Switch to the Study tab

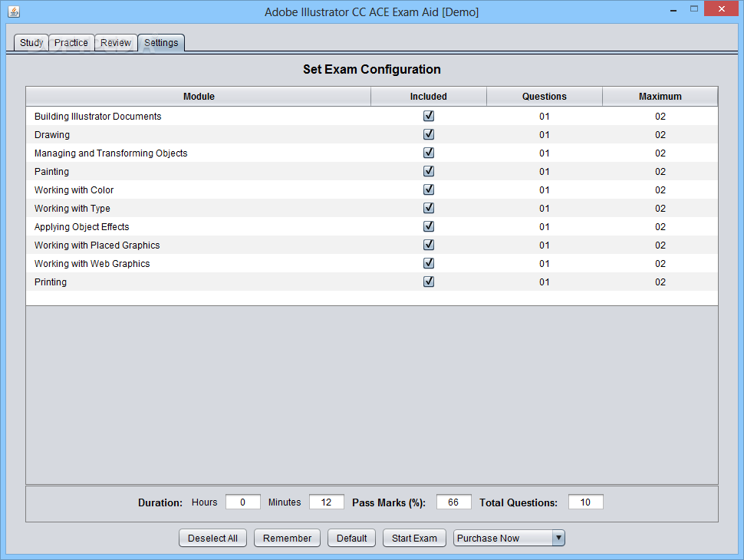[x=31, y=43]
